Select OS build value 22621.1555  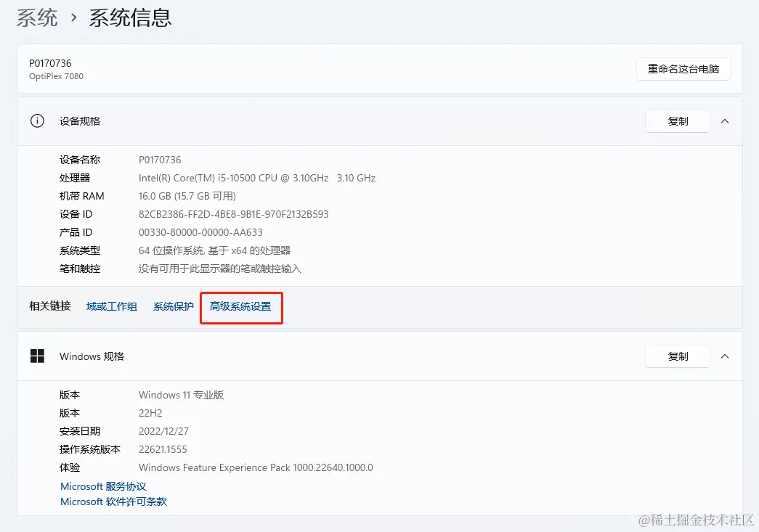[163, 450]
